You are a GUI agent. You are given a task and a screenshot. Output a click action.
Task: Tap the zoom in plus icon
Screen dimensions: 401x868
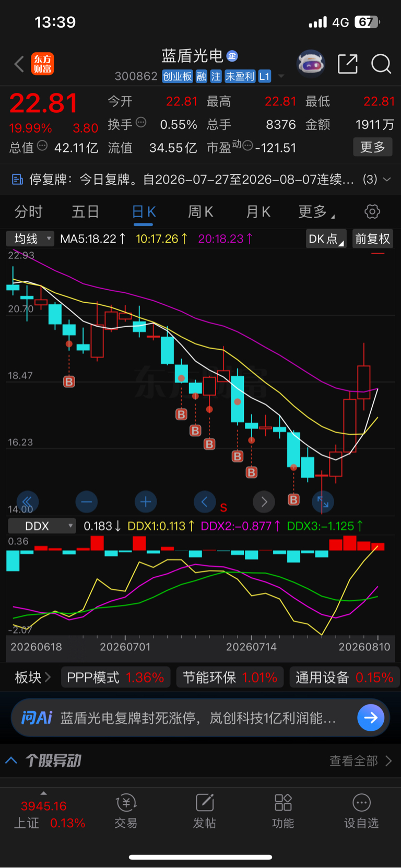point(146,502)
